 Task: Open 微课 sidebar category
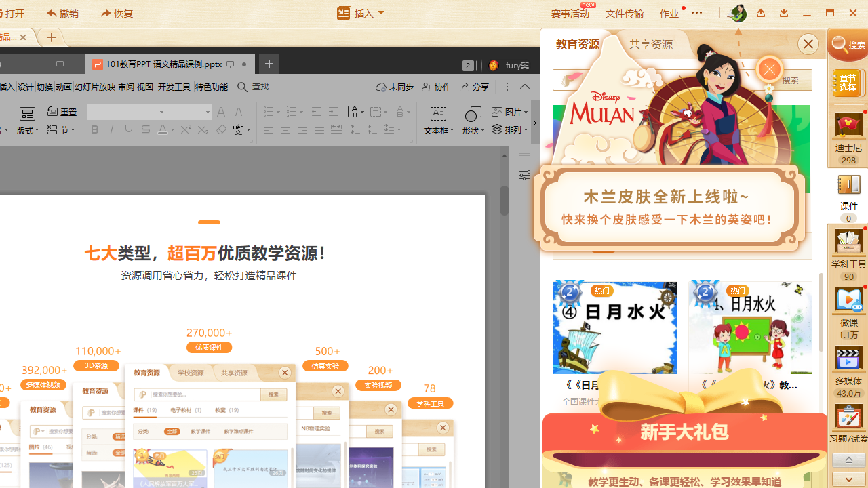point(848,313)
